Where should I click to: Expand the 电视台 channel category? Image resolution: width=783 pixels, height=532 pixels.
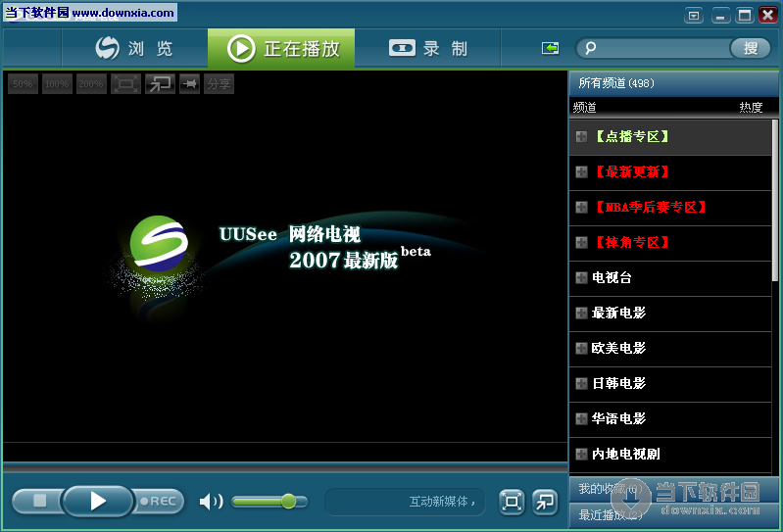581,278
